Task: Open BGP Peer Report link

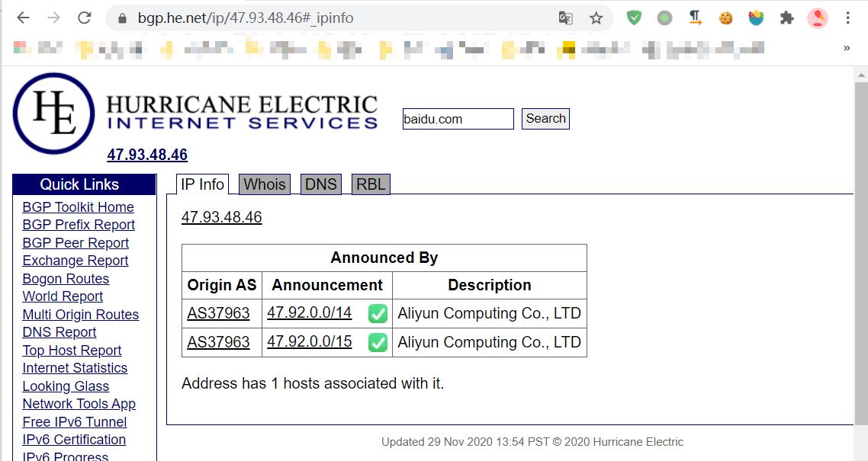Action: coord(76,243)
